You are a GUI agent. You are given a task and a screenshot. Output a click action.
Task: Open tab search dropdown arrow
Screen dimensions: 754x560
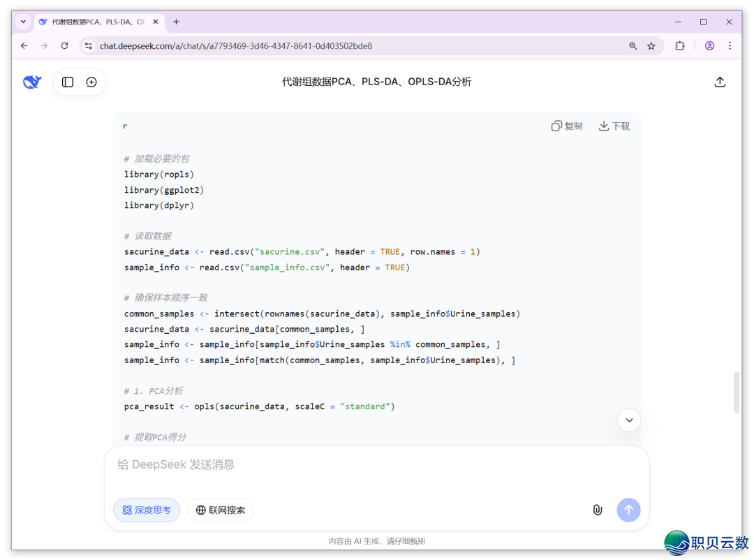click(x=22, y=22)
